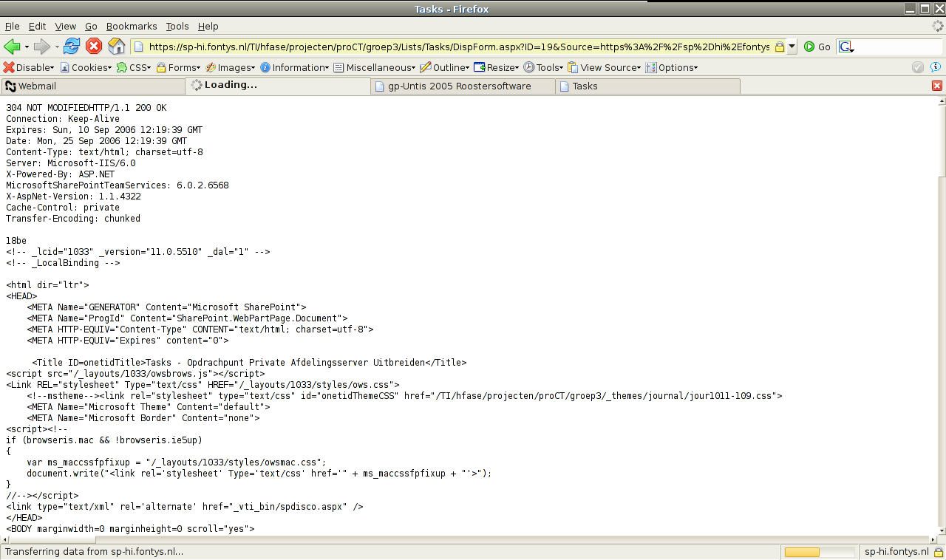This screenshot has width=946, height=560.
Task: Go back with the green back arrow
Action: pyautogui.click(x=12, y=47)
